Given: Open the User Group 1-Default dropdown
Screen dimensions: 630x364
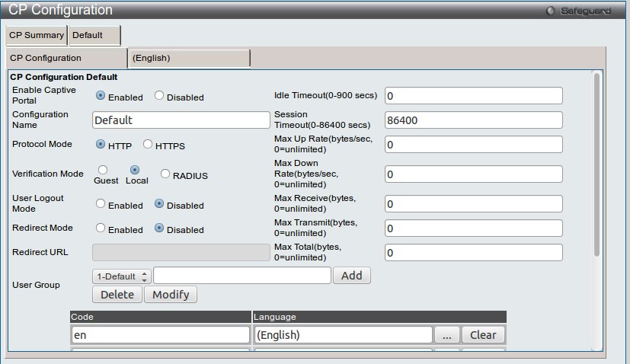Looking at the screenshot, I should (121, 276).
